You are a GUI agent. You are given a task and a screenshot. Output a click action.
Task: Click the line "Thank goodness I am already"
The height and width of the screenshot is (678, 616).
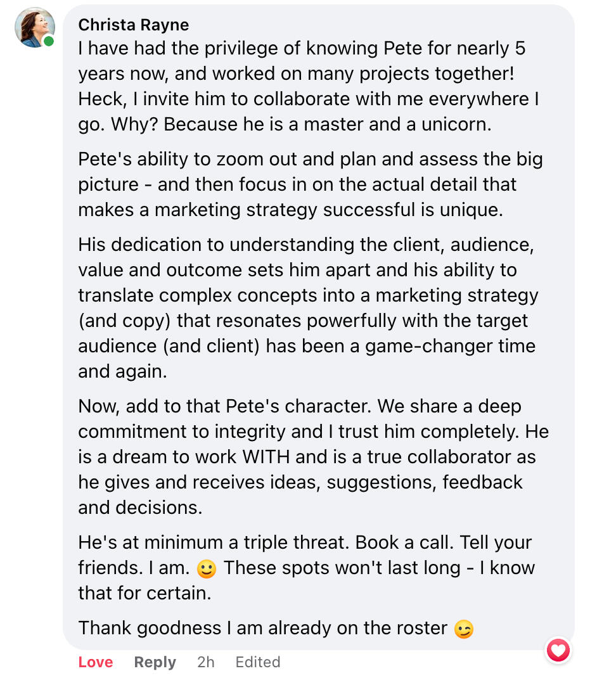point(263,628)
